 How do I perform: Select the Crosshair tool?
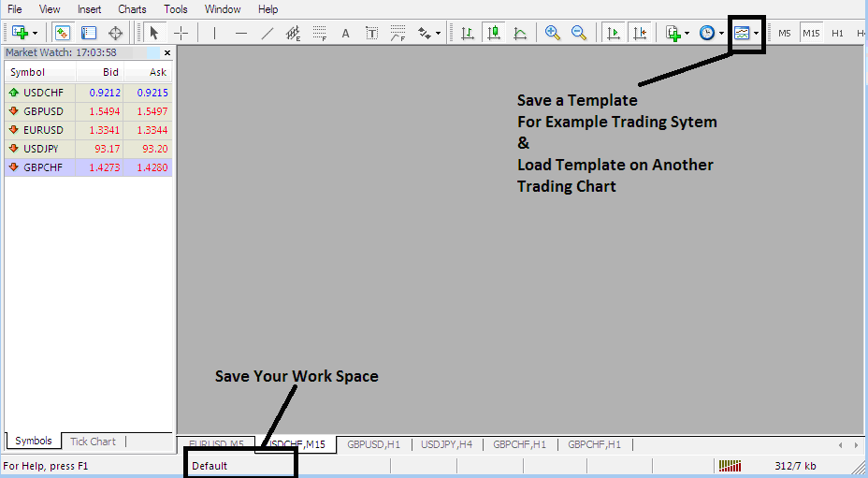coord(181,33)
